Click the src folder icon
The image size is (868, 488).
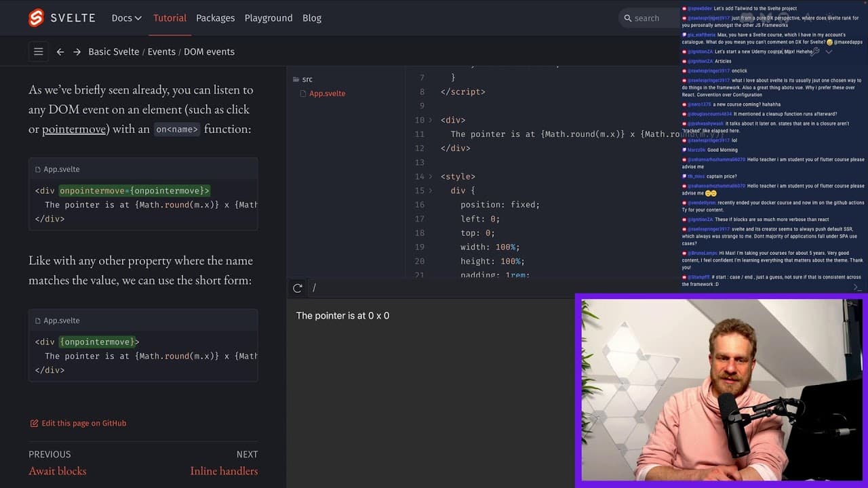296,79
